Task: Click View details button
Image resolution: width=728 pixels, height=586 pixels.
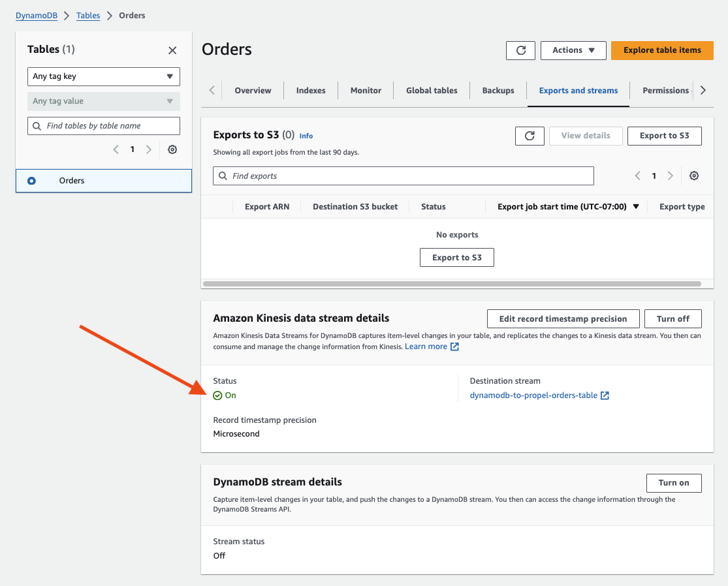Action: pyautogui.click(x=586, y=136)
